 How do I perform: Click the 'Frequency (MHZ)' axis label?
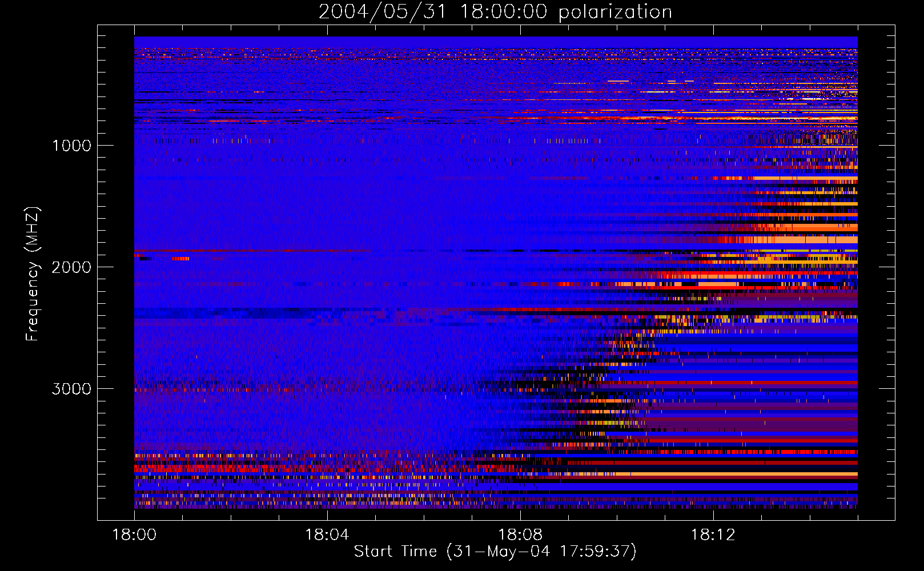click(x=32, y=274)
